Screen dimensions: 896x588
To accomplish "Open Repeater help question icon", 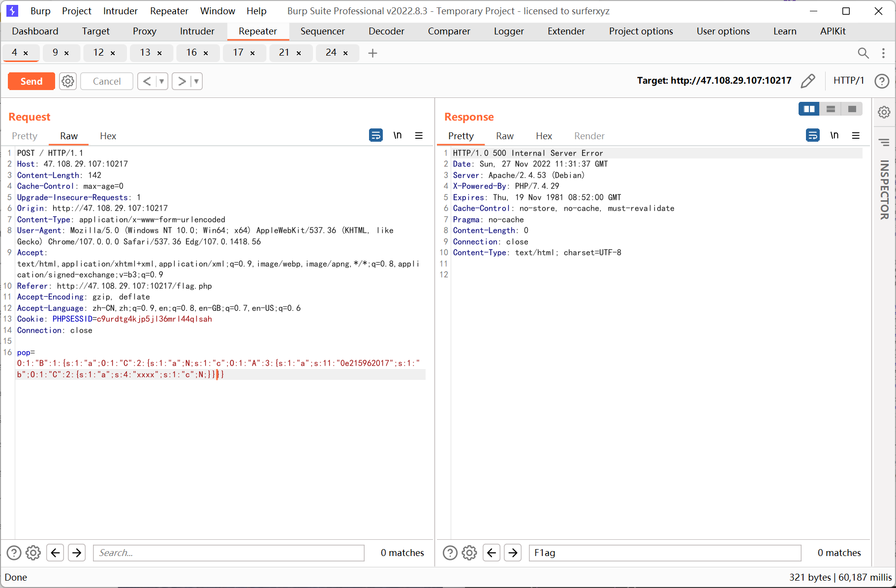I will coord(882,81).
